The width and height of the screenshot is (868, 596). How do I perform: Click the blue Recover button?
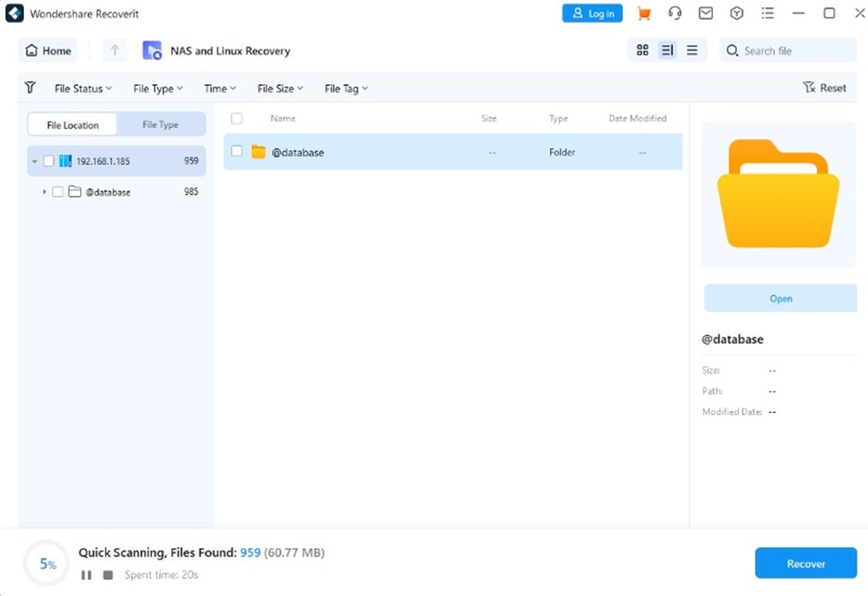click(x=806, y=563)
